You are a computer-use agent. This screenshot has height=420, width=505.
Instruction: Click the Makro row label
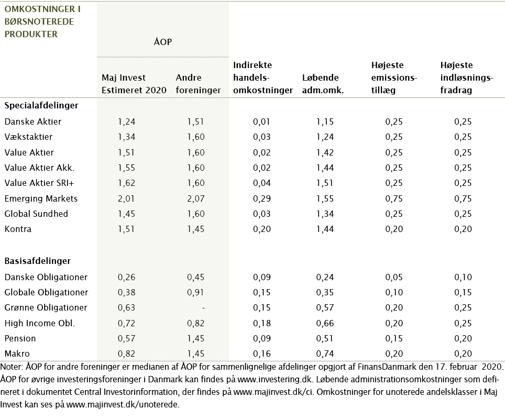(17, 353)
